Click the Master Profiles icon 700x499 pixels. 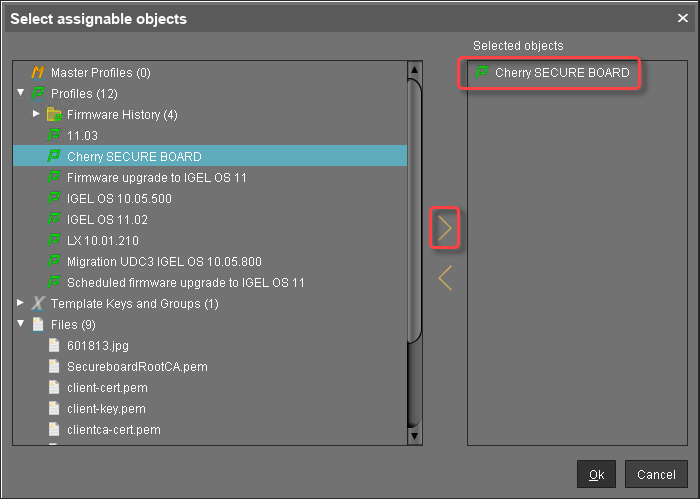pyautogui.click(x=38, y=73)
